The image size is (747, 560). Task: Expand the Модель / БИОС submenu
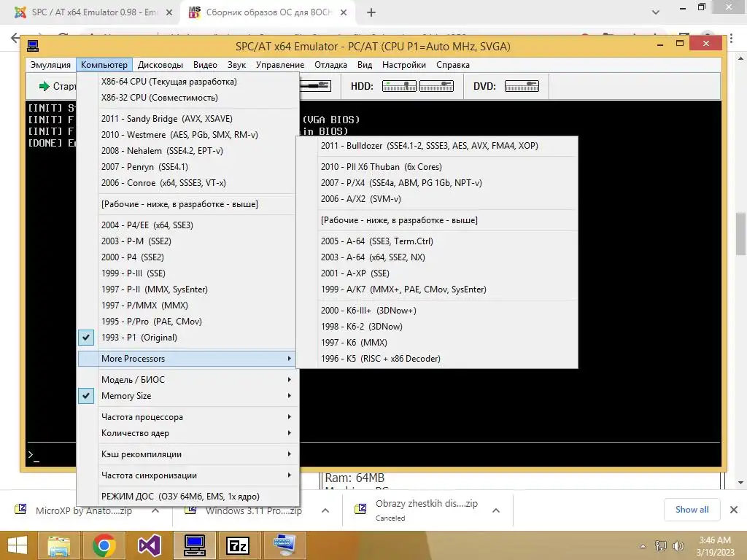(x=187, y=379)
